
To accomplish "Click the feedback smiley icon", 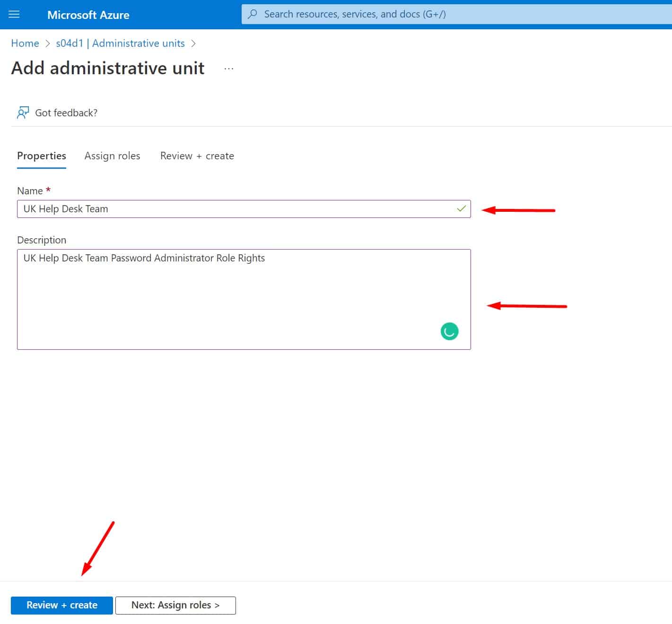I will coord(22,113).
